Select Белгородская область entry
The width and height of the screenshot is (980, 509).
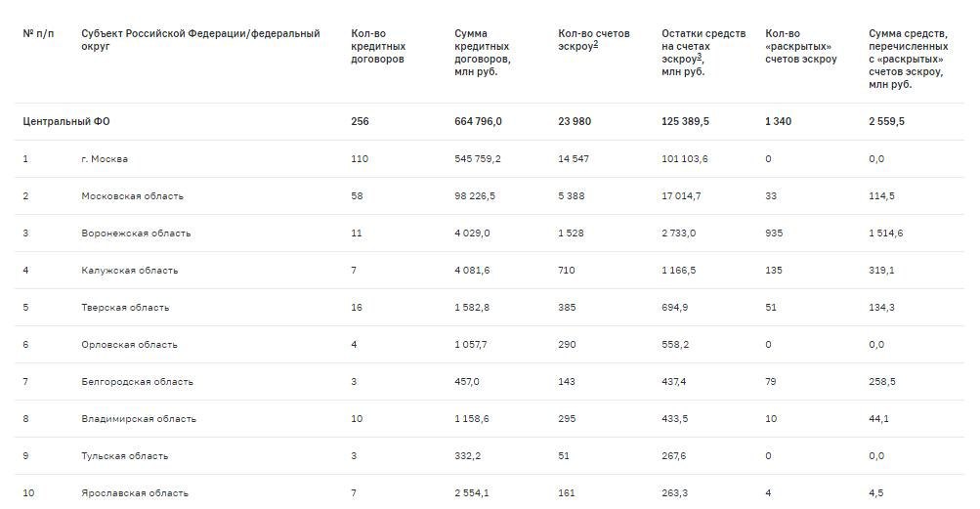(x=137, y=381)
